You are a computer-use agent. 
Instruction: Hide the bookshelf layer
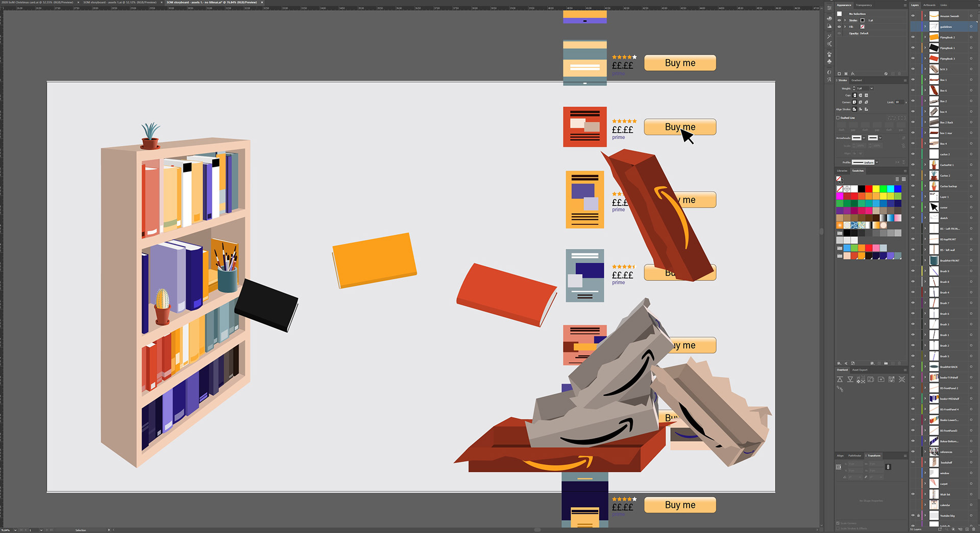[913, 462]
